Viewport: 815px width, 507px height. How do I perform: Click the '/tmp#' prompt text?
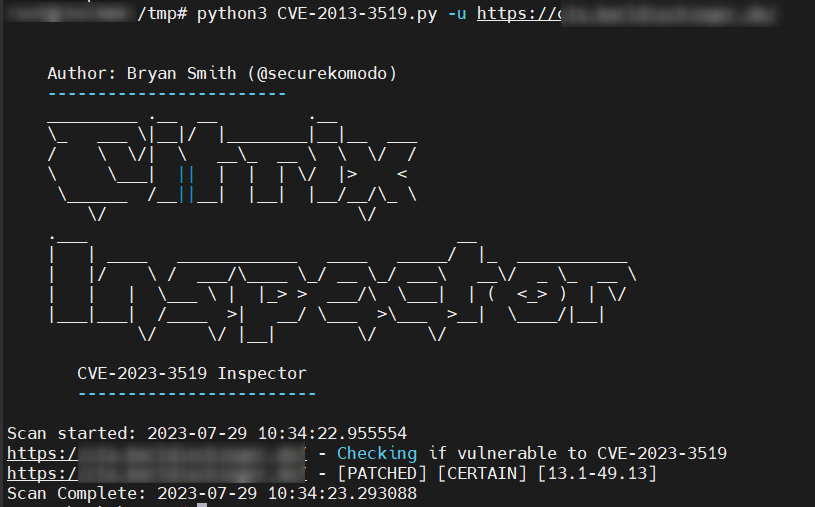click(162, 14)
